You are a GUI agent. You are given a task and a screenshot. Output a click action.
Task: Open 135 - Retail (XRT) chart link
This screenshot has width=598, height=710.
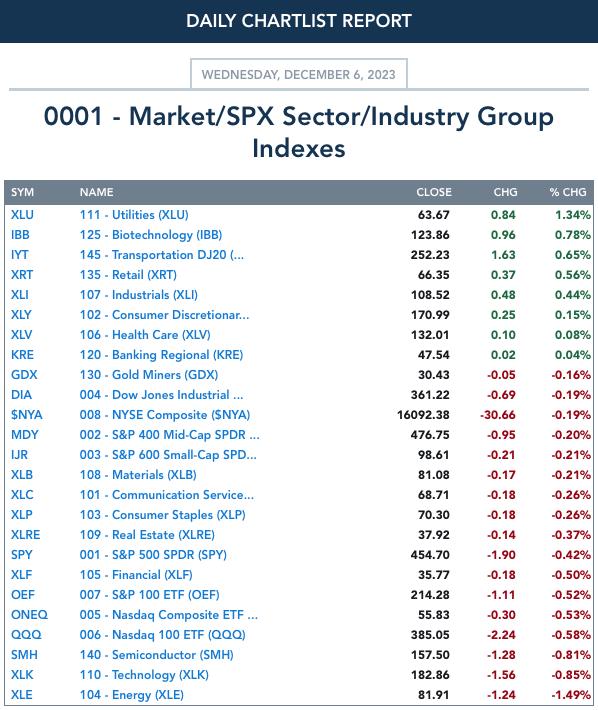pyautogui.click(x=128, y=274)
